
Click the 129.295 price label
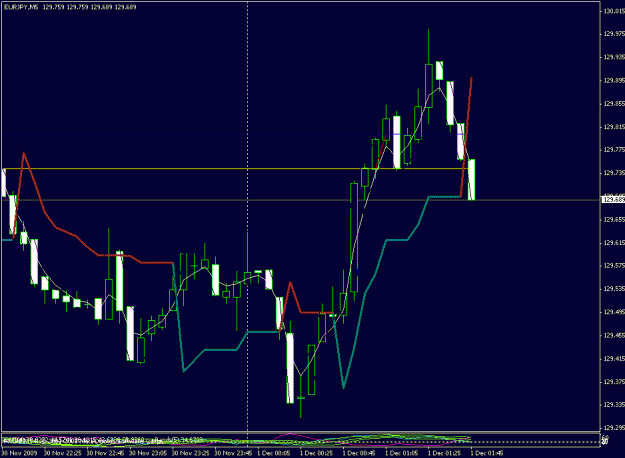[614, 428]
